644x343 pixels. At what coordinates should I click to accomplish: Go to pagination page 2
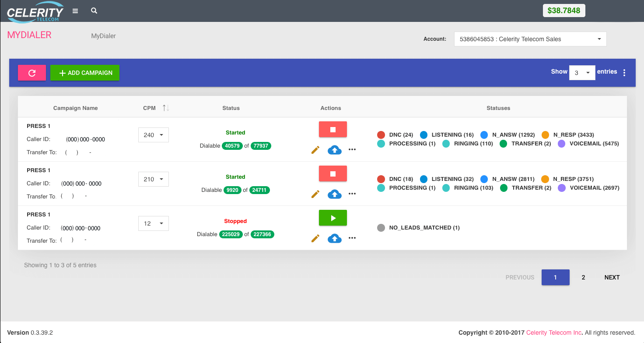pos(583,277)
